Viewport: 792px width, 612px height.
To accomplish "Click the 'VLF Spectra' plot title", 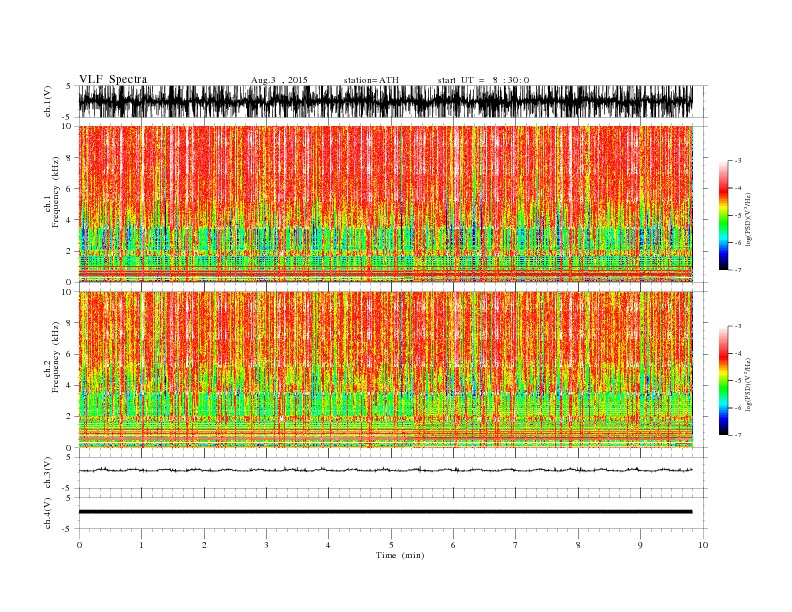I will coord(113,79).
